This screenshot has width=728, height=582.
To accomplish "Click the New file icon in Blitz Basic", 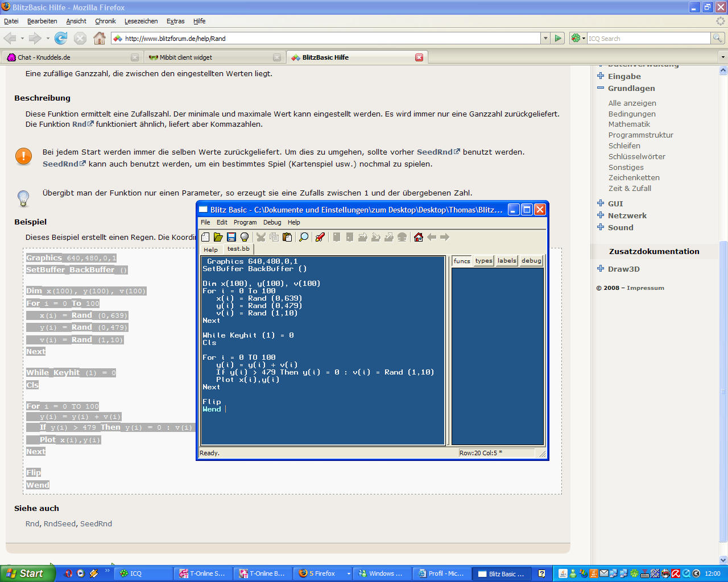I will [x=205, y=237].
